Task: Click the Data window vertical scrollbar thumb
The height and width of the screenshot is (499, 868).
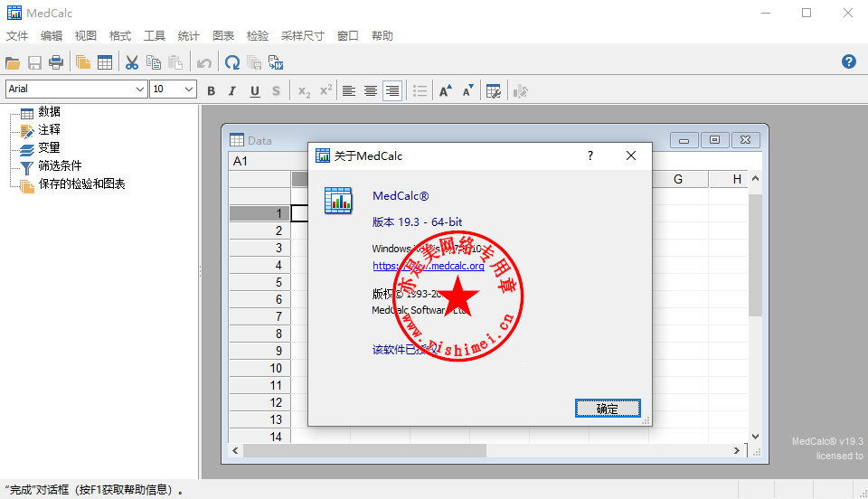Action: 755,255
